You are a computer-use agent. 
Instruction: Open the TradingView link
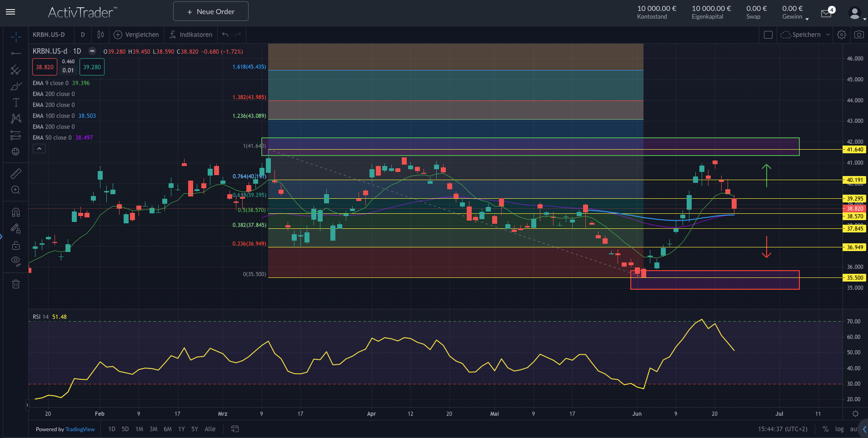pyautogui.click(x=80, y=429)
